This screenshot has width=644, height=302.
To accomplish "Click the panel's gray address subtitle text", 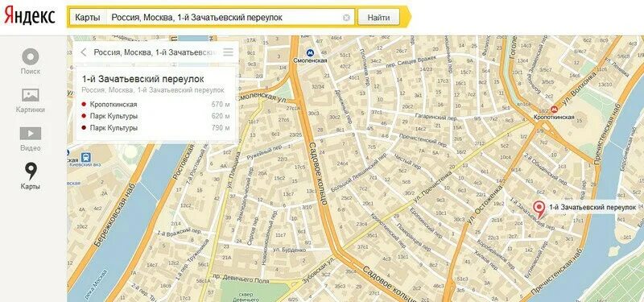I will click(153, 90).
